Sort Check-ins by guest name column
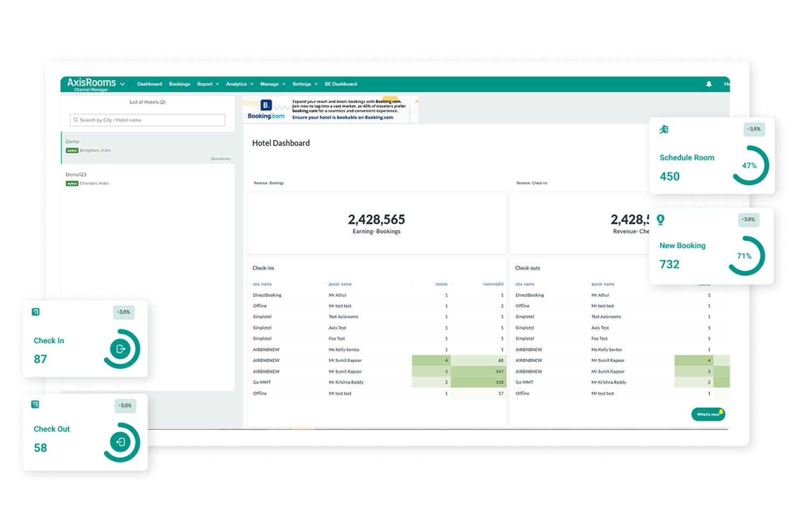The image size is (798, 532). pyautogui.click(x=340, y=284)
